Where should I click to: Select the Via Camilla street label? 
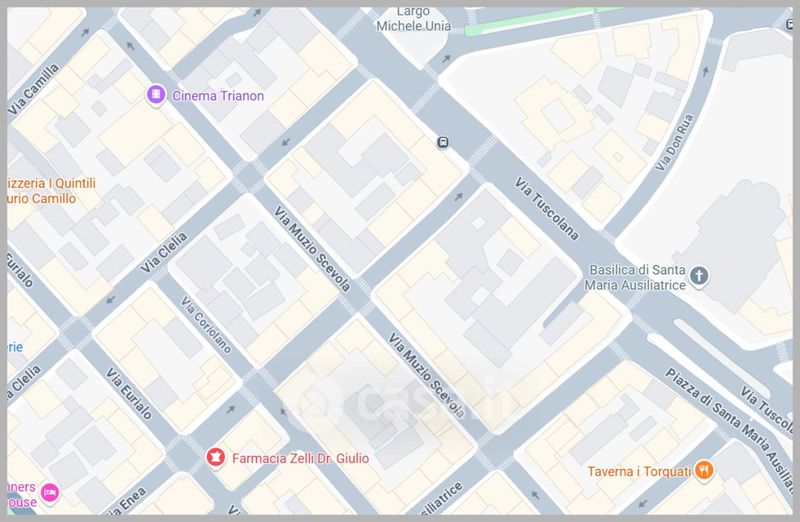point(34,89)
